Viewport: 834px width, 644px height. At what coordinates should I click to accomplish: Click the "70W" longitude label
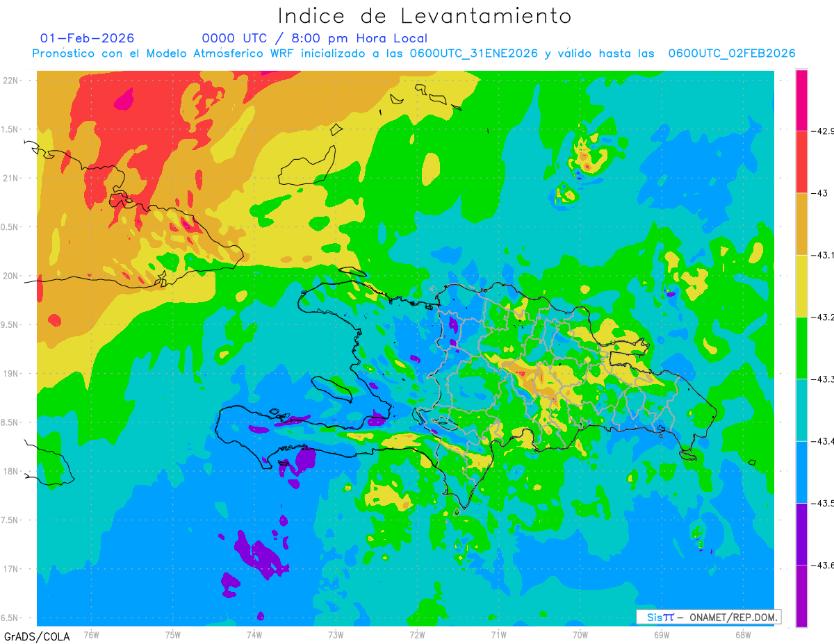(580, 634)
